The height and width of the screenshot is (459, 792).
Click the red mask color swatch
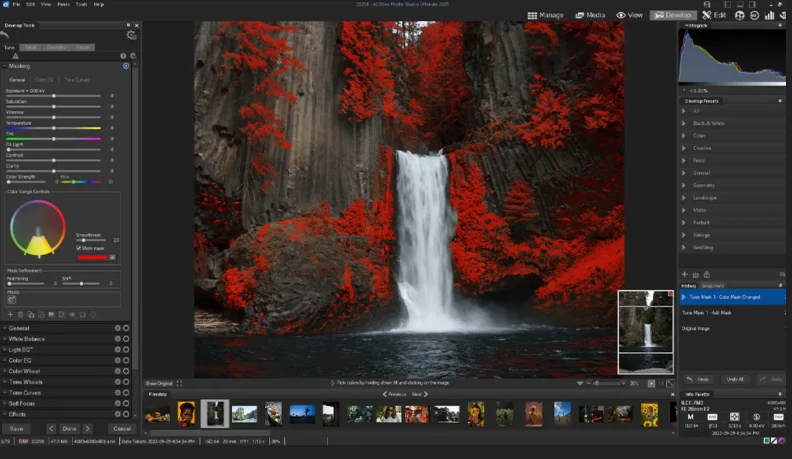click(92, 258)
